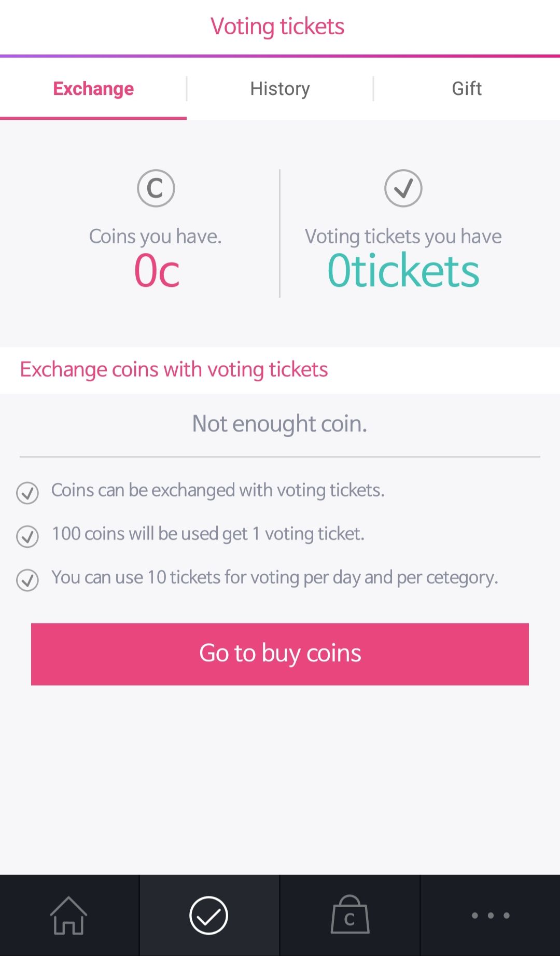Tap the checkmark circle icon above tickets balance
Screen dimensions: 560x956
403,188
